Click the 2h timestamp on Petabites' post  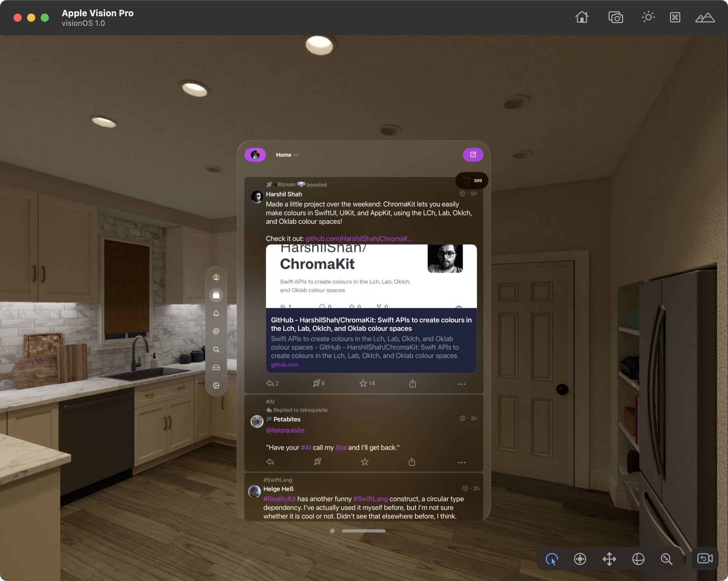pos(473,419)
